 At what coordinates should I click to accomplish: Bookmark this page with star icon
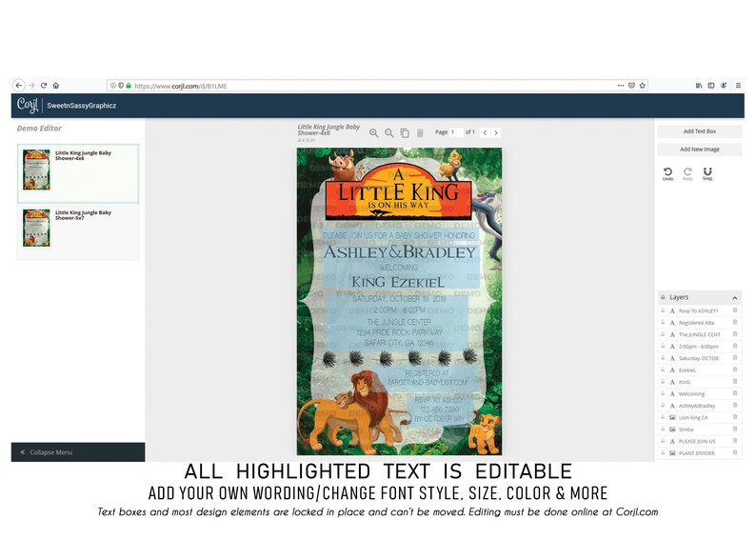(642, 86)
